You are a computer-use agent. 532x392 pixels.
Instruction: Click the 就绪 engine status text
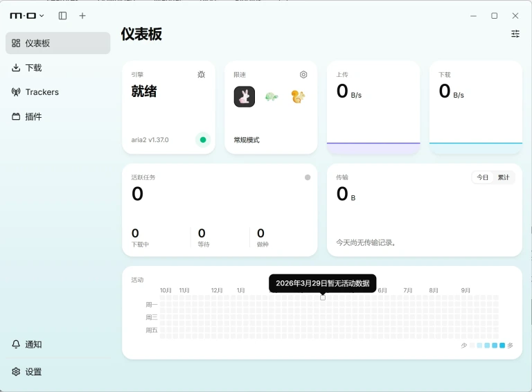click(144, 91)
